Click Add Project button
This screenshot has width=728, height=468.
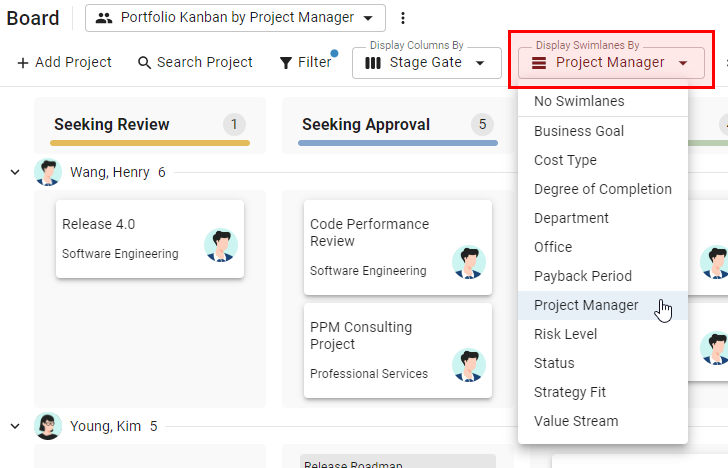click(64, 62)
